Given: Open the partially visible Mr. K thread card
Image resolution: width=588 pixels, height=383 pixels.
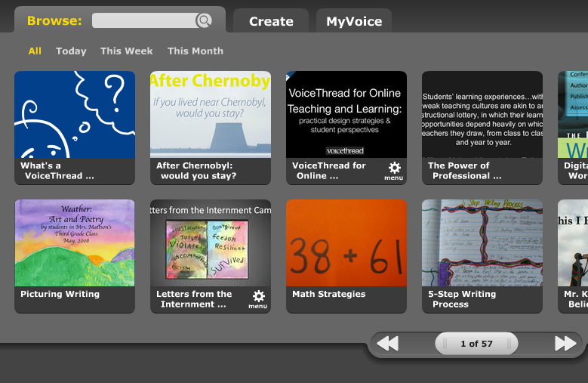Looking at the screenshot, I should tap(573, 256).
